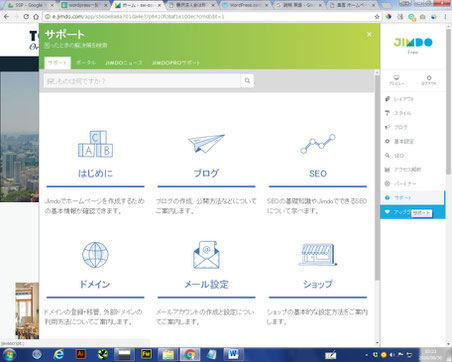Open the ショップ storefront icon
Viewport: 452px width, 362px height.
point(318,254)
